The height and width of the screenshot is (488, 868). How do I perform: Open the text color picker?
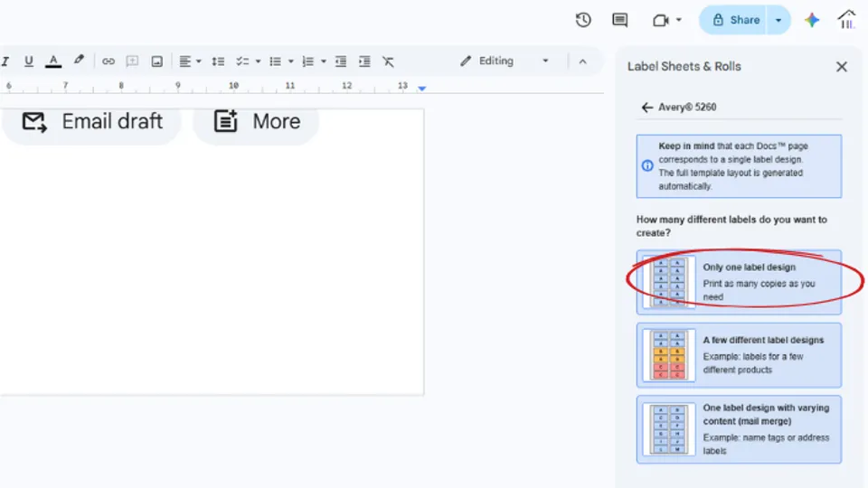[x=53, y=61]
